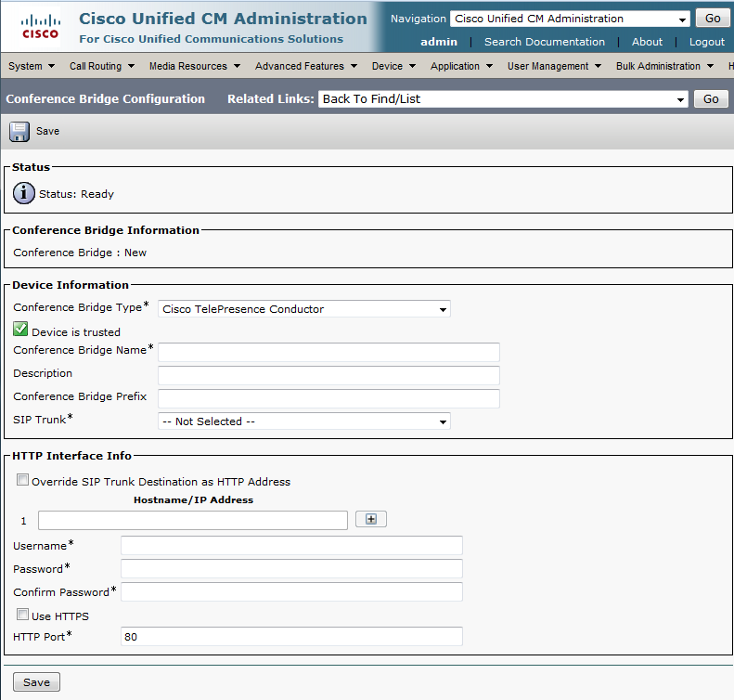This screenshot has width=734, height=700.
Task: Open the Navigation dropdown
Action: (570, 19)
